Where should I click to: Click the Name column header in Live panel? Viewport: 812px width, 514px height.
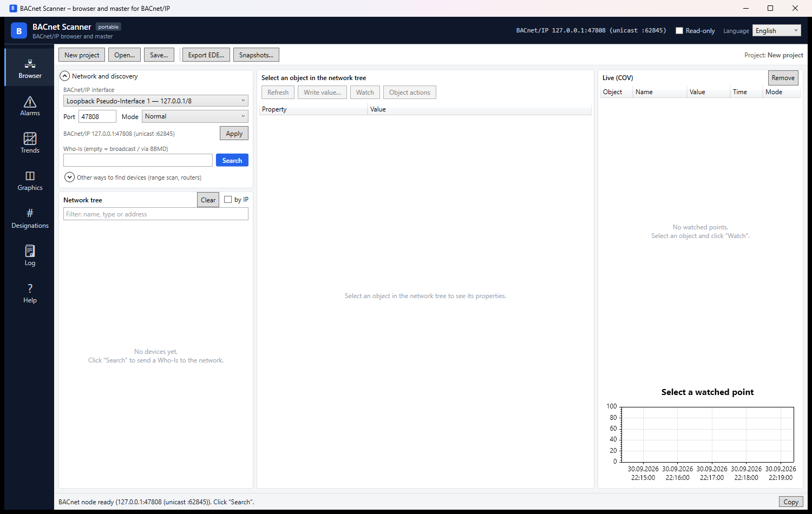click(x=660, y=92)
